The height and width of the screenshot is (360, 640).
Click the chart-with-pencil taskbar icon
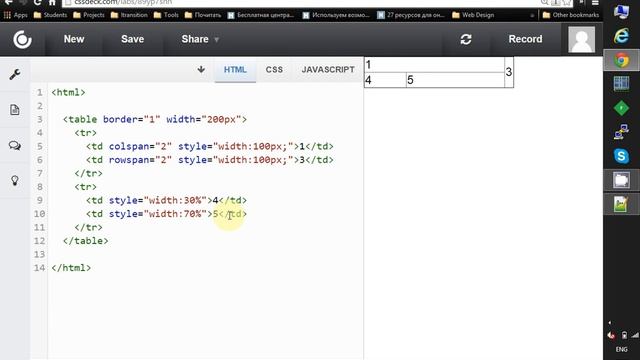(x=621, y=204)
